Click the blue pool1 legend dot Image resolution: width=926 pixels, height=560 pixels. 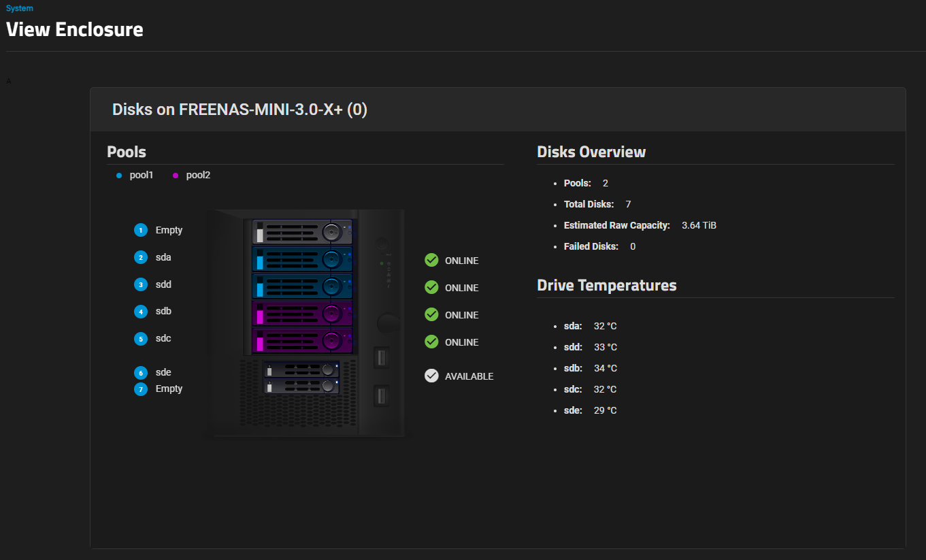point(119,176)
